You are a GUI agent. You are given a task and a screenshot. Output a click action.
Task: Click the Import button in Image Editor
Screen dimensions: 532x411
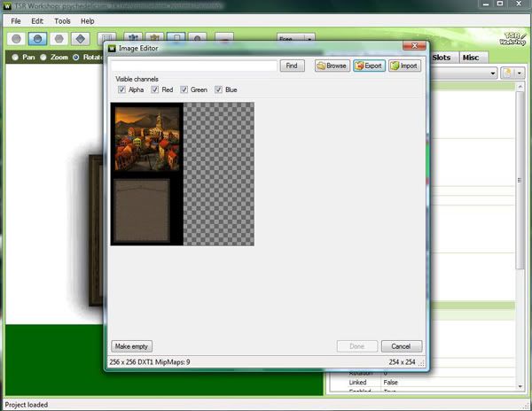click(x=404, y=66)
